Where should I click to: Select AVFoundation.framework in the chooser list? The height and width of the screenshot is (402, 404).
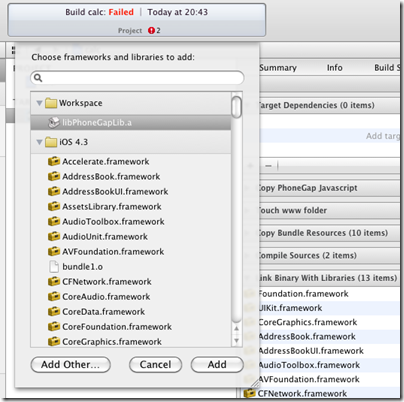131,251
